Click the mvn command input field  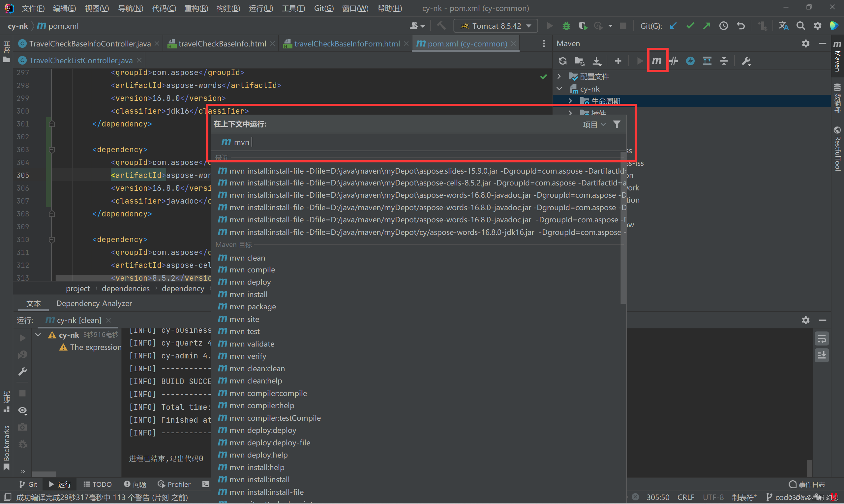[x=420, y=142]
